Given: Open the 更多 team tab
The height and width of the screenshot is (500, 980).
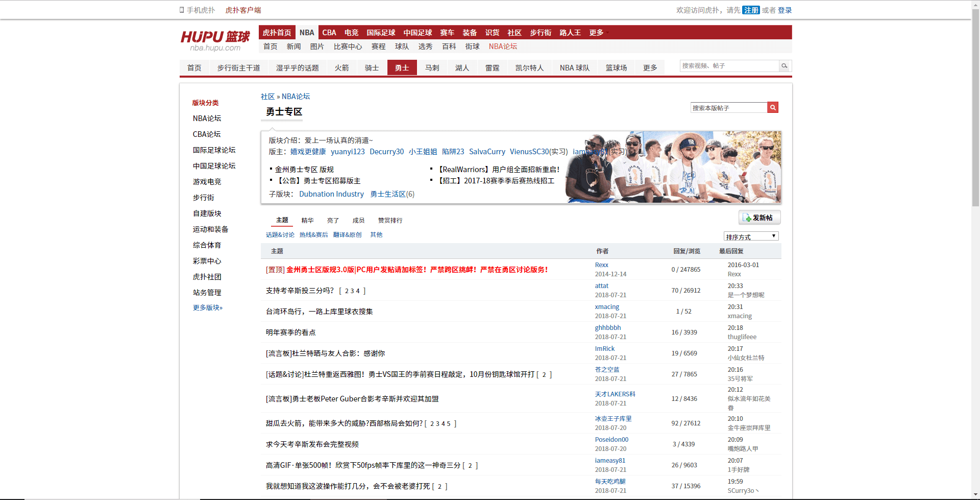Looking at the screenshot, I should coord(650,68).
